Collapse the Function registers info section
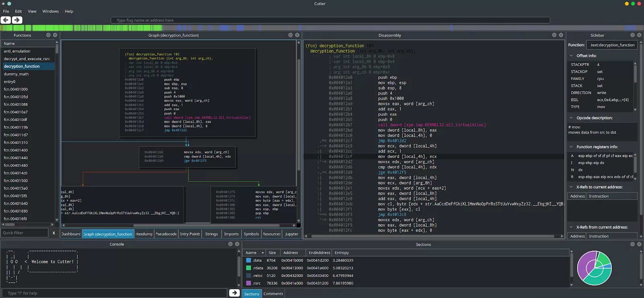 pyautogui.click(x=571, y=147)
